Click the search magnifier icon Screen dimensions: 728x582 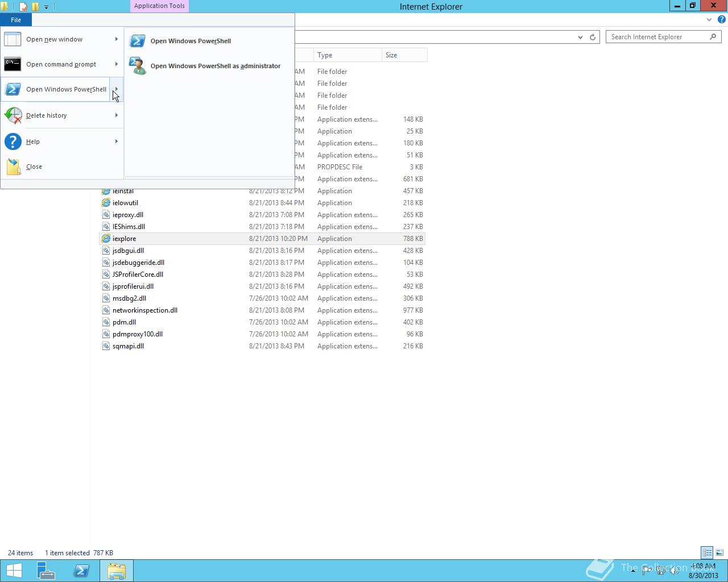click(713, 37)
